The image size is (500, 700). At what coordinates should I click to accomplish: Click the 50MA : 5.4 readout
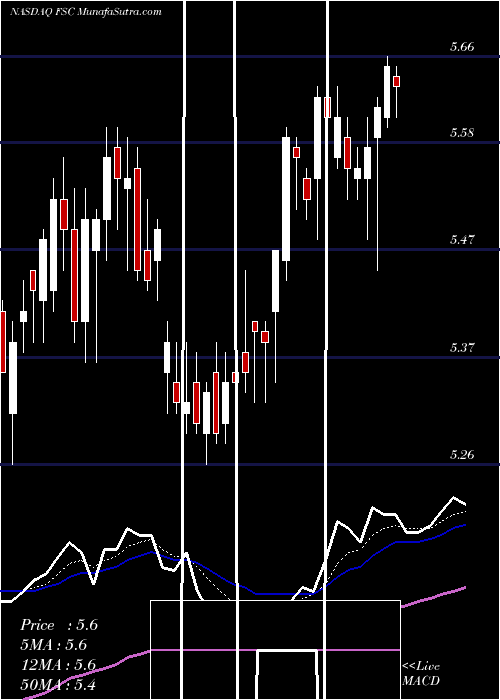58,685
